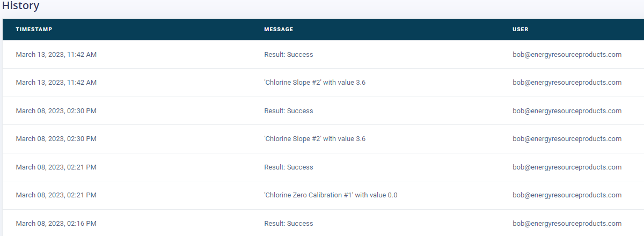Open user email on March 13 Chlorine Slope row
The width and height of the screenshot is (644, 236).
pyautogui.click(x=567, y=83)
